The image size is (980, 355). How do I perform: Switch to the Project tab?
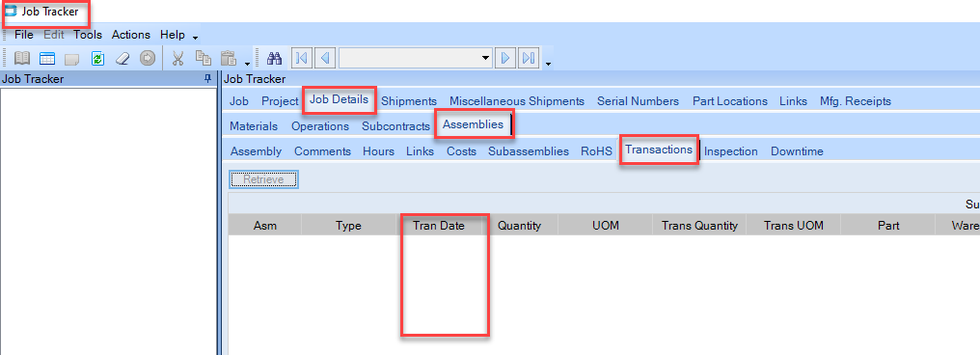point(280,101)
